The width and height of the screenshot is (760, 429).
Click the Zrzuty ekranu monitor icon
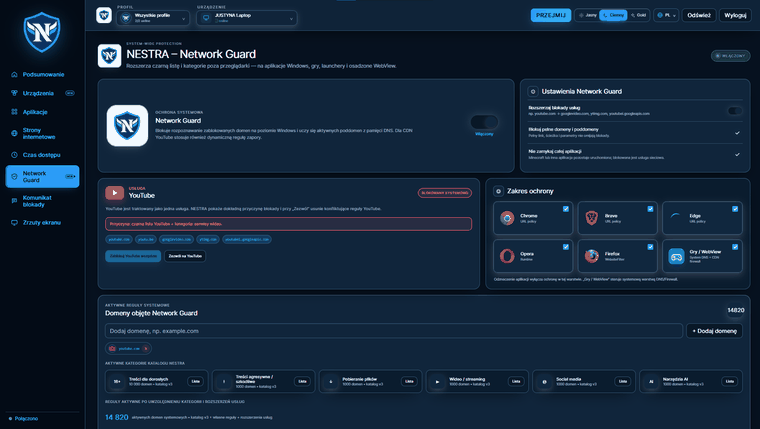14,222
